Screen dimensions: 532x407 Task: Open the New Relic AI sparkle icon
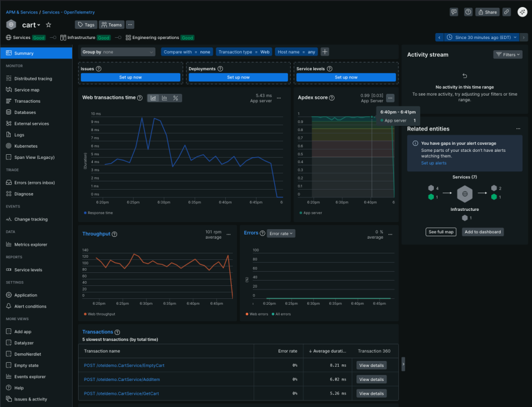click(x=523, y=11)
